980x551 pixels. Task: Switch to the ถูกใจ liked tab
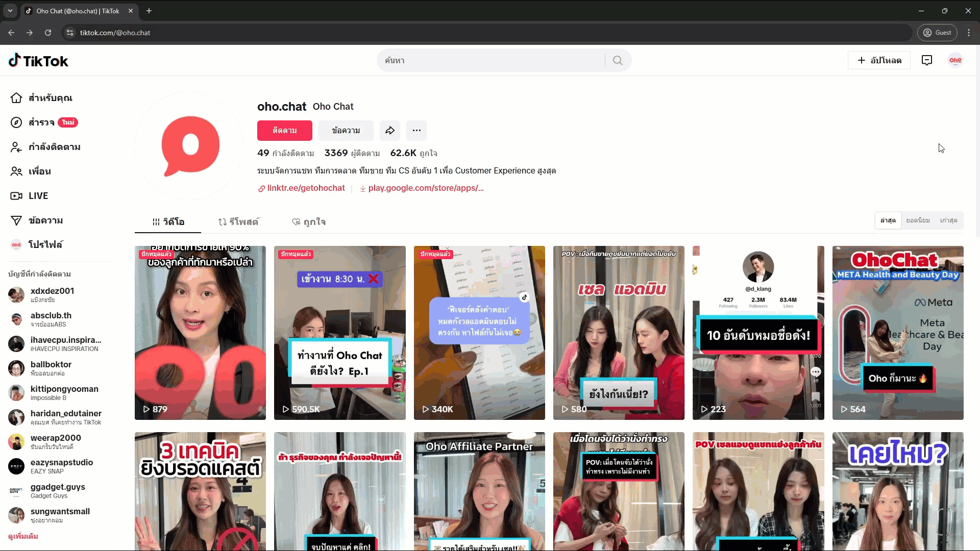pyautogui.click(x=308, y=222)
